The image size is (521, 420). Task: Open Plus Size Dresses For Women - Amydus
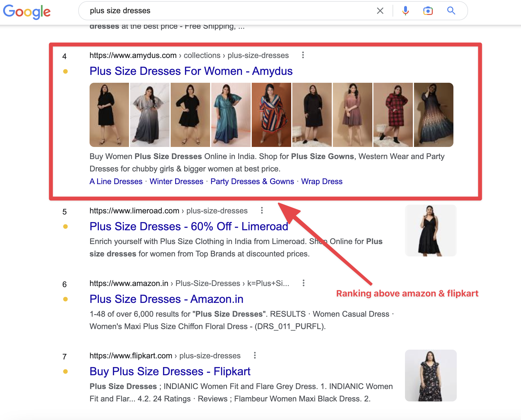191,71
